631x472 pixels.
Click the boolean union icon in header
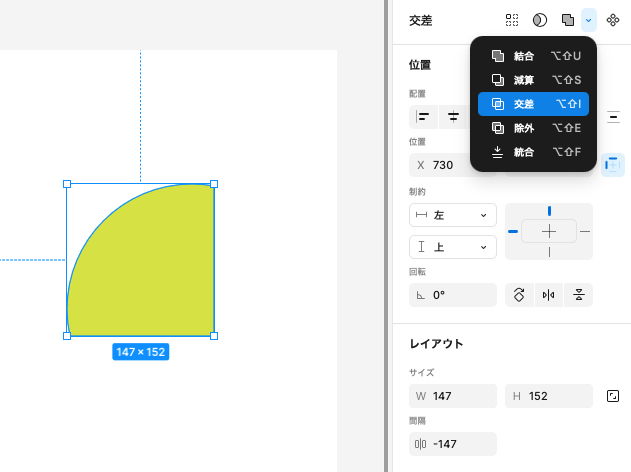[568, 20]
